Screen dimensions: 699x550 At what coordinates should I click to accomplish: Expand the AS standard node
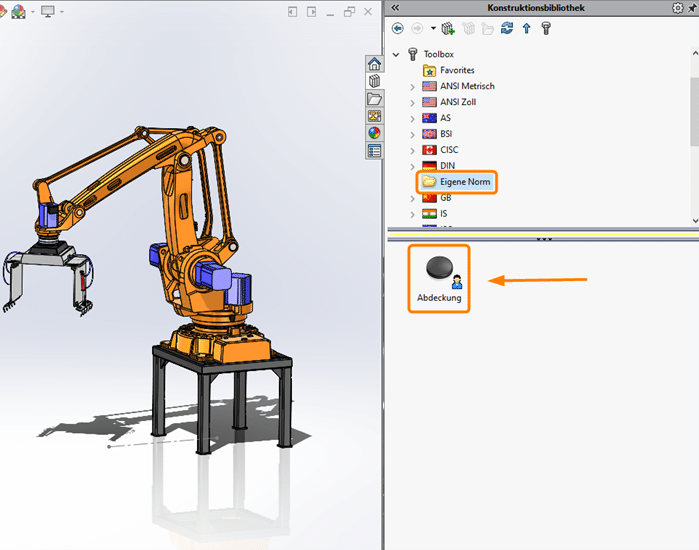(x=412, y=119)
